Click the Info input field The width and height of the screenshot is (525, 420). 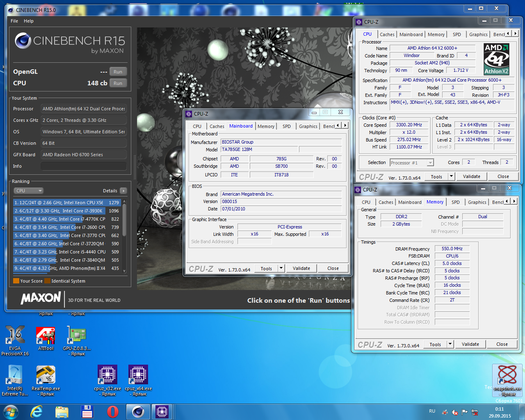coord(83,166)
